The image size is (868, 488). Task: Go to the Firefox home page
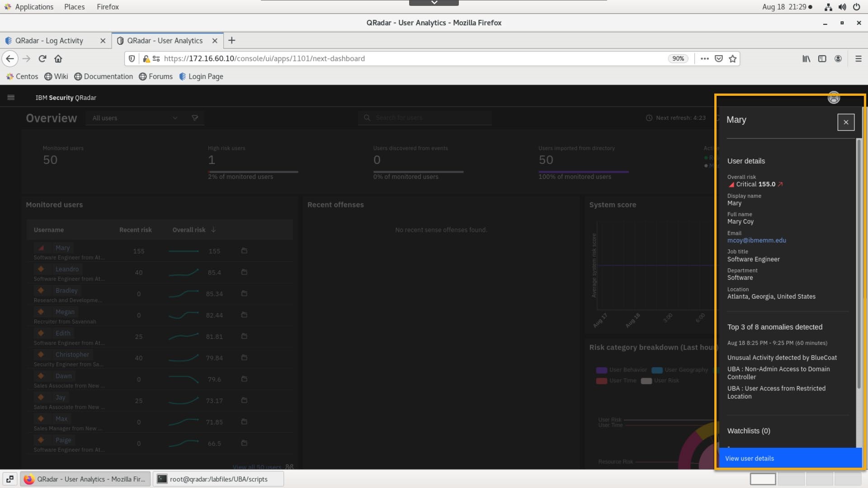tap(58, 59)
